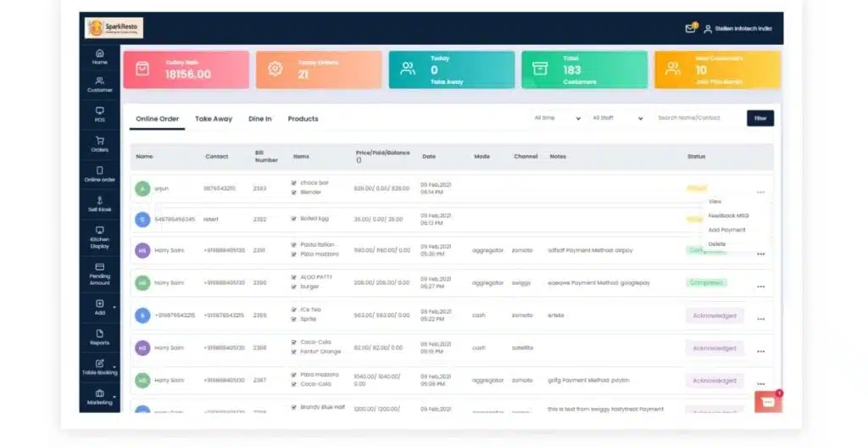Open Online order in the sidebar
Viewport: 868px width, 447px height.
100,175
